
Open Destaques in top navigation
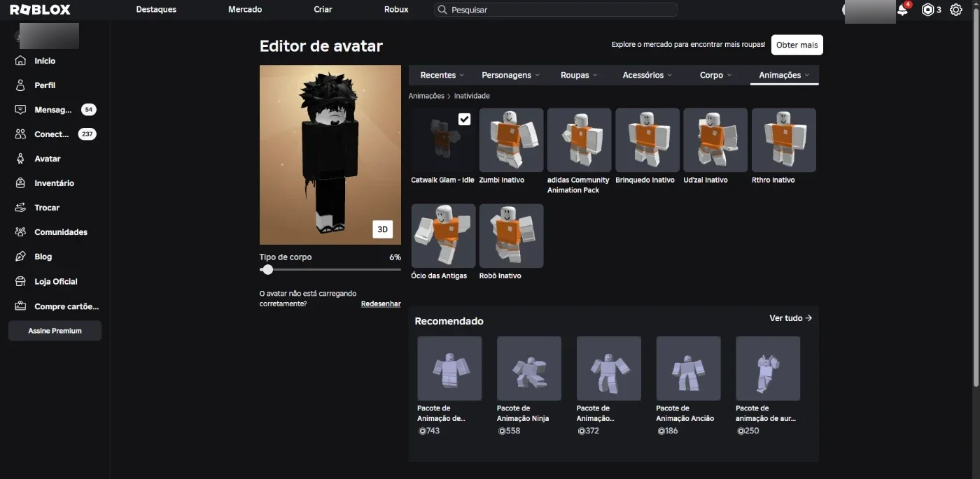pos(156,10)
